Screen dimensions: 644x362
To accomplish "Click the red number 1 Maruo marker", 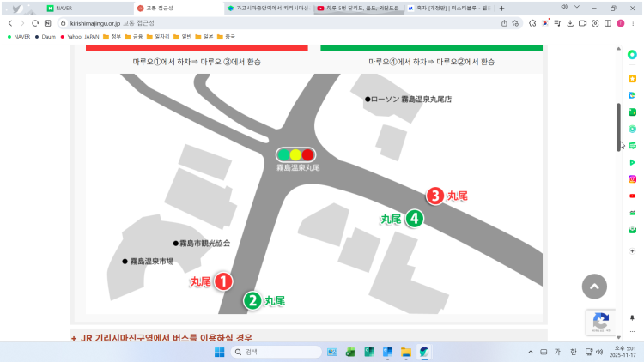I will pyautogui.click(x=222, y=281).
